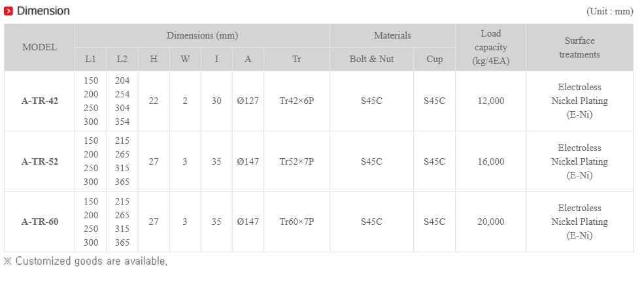644x281 pixels.
Task: Select the A-TR-52 model cell
Action: click(x=39, y=161)
